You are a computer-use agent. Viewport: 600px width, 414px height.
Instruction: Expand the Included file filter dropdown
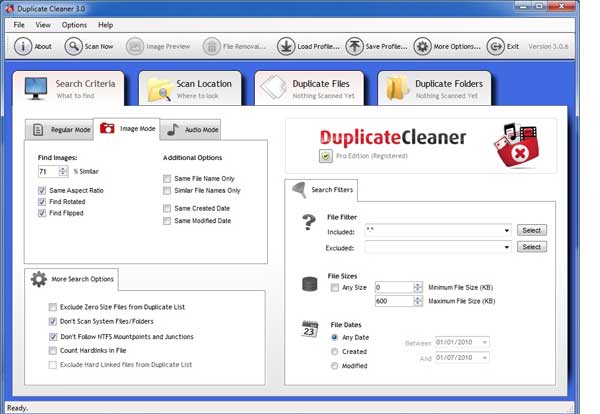507,231
